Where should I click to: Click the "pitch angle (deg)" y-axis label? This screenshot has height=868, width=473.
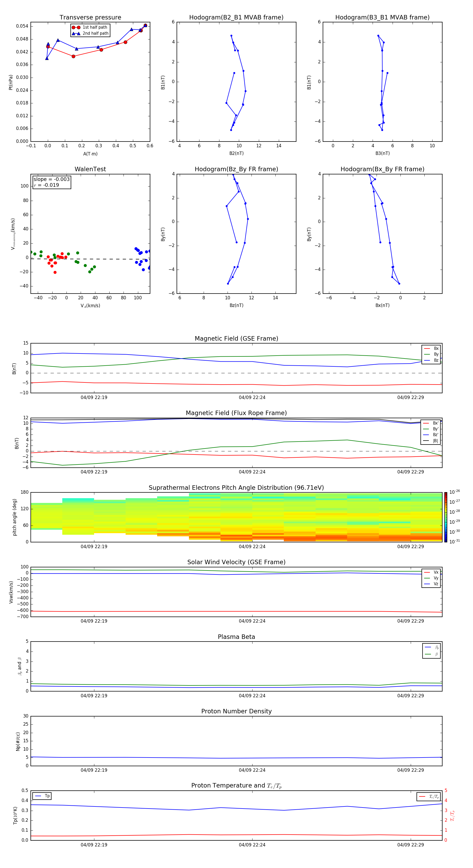click(14, 517)
